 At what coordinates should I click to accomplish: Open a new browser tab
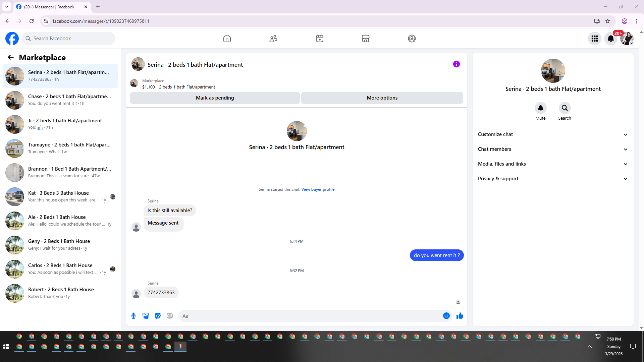pos(98,7)
